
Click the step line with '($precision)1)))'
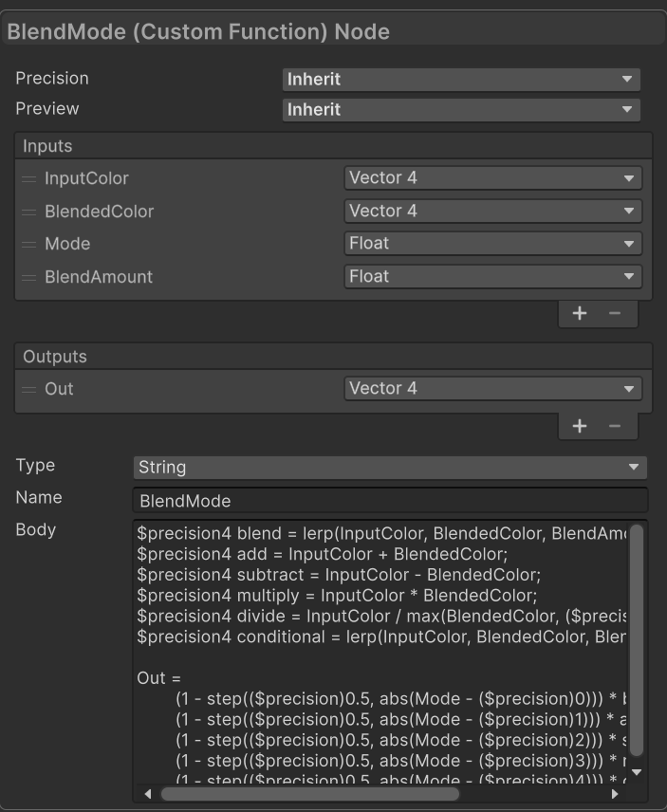400,720
